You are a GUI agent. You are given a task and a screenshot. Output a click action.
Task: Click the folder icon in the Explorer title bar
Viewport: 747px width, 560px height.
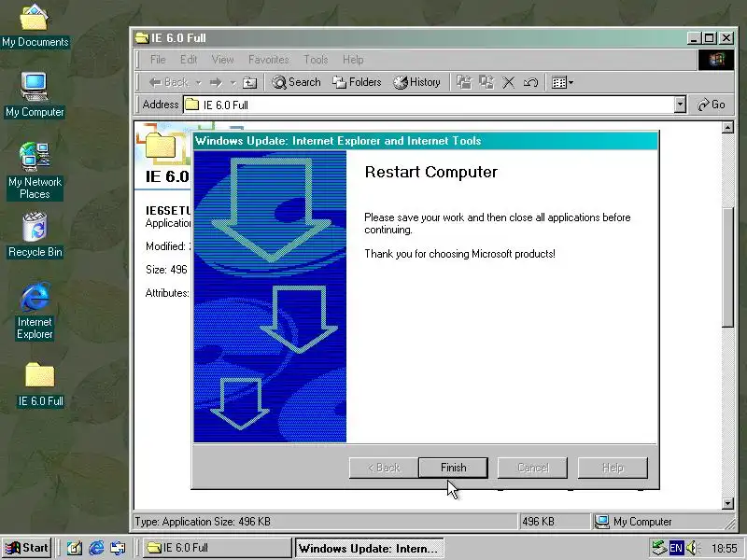(x=142, y=37)
